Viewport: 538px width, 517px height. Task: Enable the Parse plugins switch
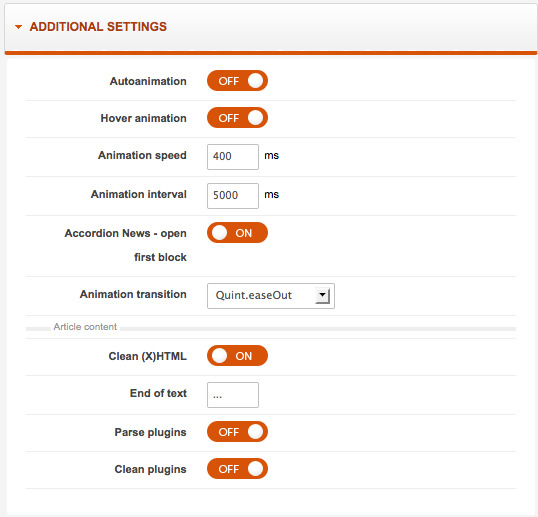click(237, 432)
